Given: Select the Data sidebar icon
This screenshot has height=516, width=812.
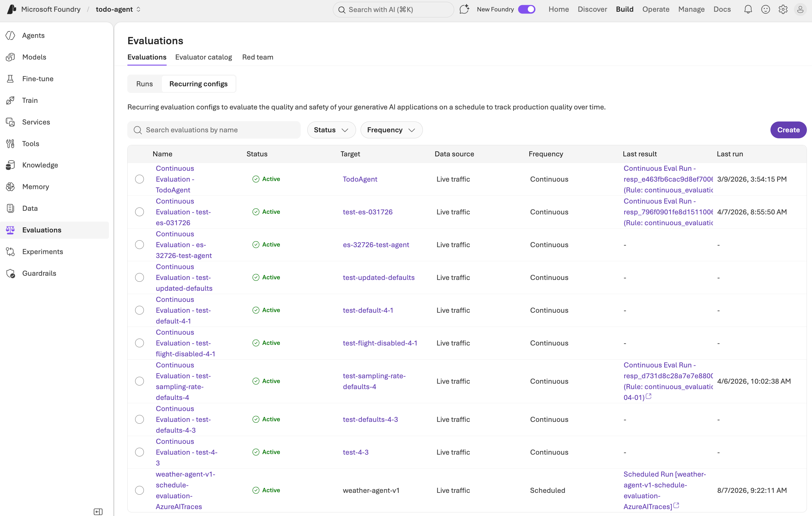Looking at the screenshot, I should click(11, 208).
